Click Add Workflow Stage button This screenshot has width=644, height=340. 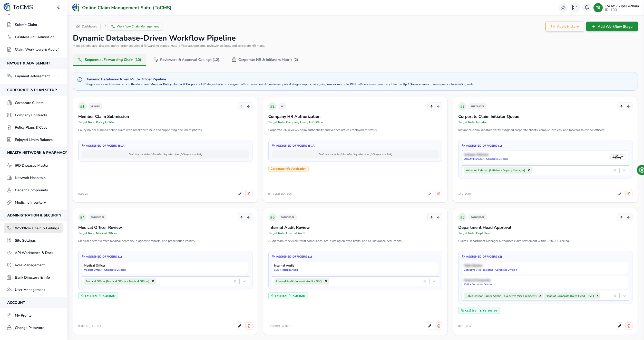coord(612,26)
